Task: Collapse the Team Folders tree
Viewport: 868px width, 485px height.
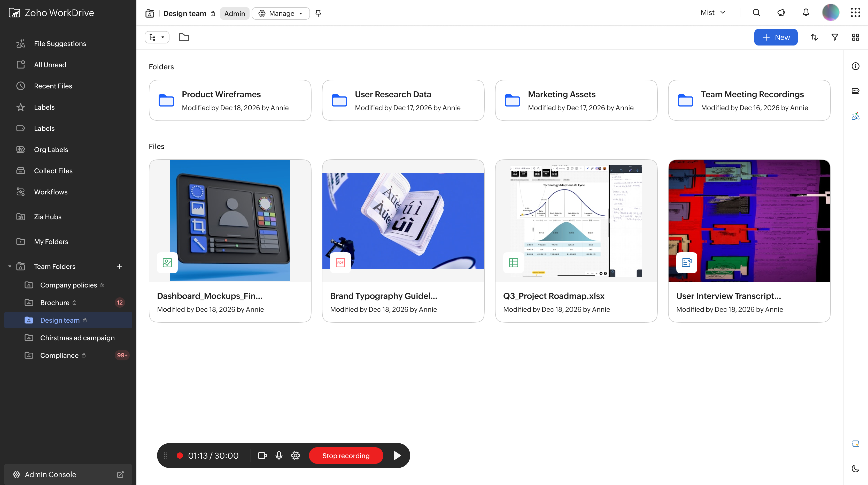Action: [x=10, y=267]
